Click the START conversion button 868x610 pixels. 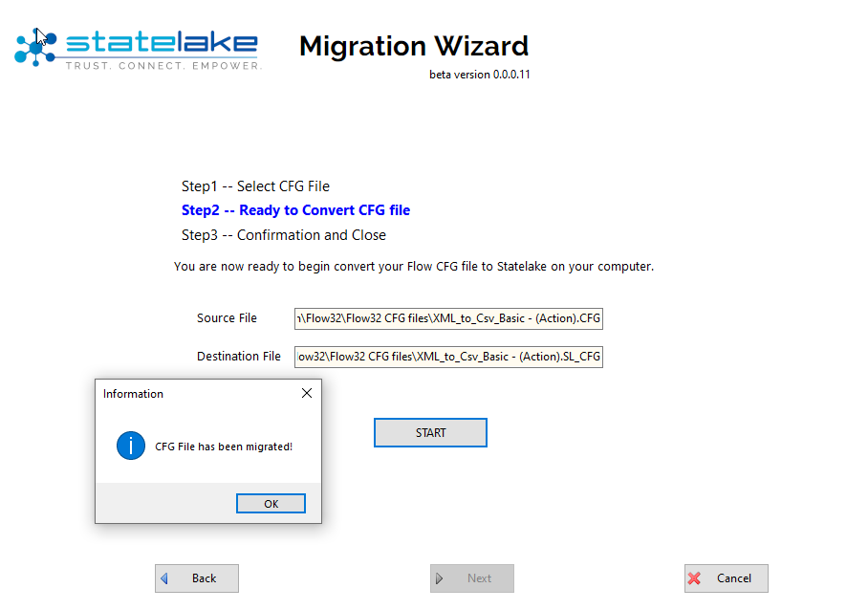430,432
